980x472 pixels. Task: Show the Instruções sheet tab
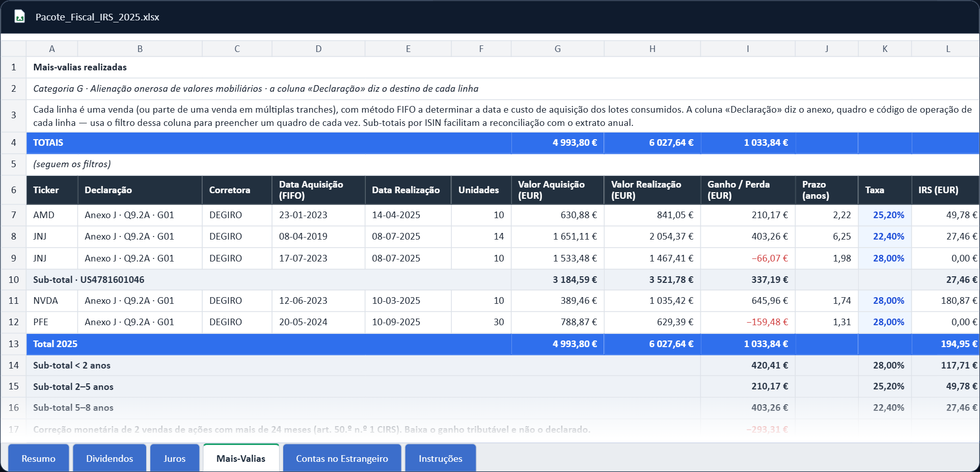click(x=441, y=458)
